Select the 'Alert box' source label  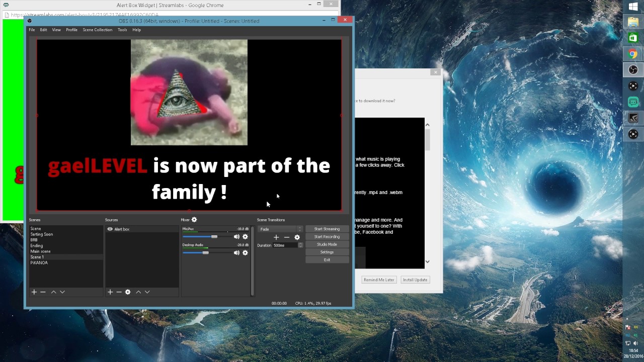click(122, 229)
